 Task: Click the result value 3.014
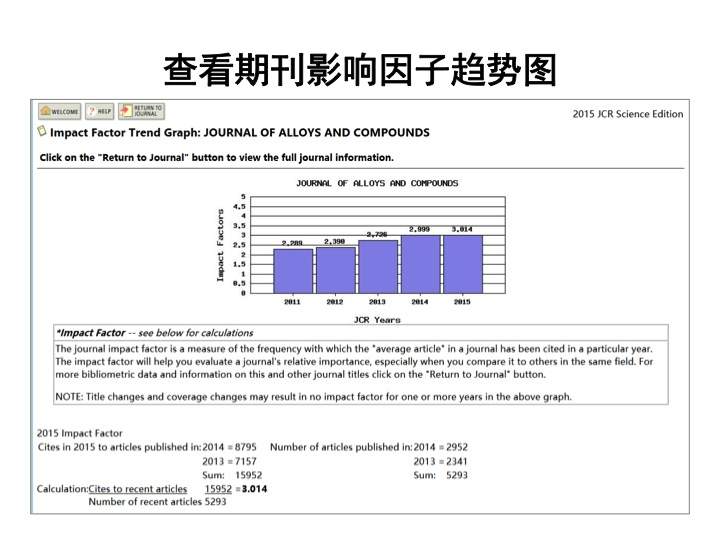point(254,489)
